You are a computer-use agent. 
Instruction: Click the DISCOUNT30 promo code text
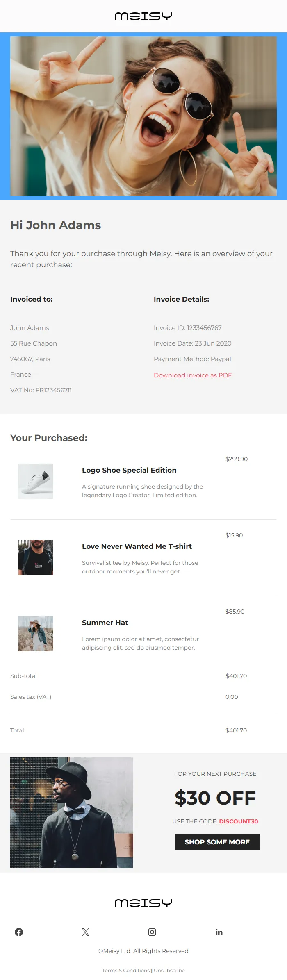[x=239, y=821]
